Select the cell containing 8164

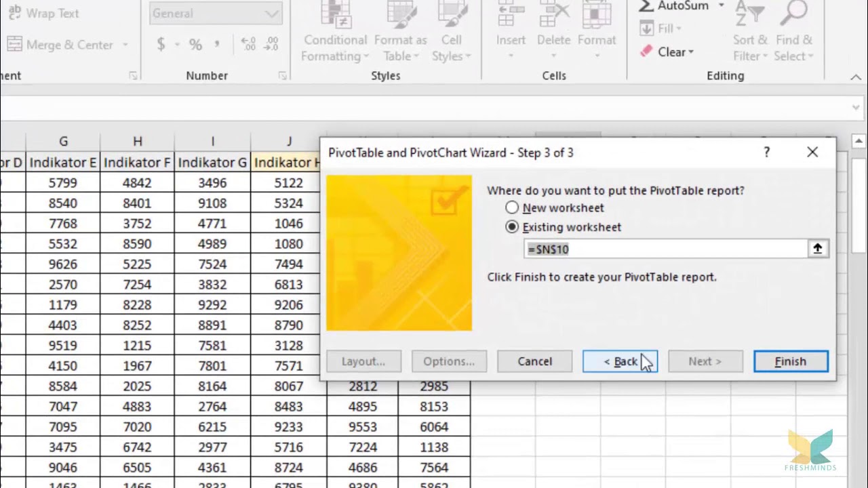click(x=212, y=386)
